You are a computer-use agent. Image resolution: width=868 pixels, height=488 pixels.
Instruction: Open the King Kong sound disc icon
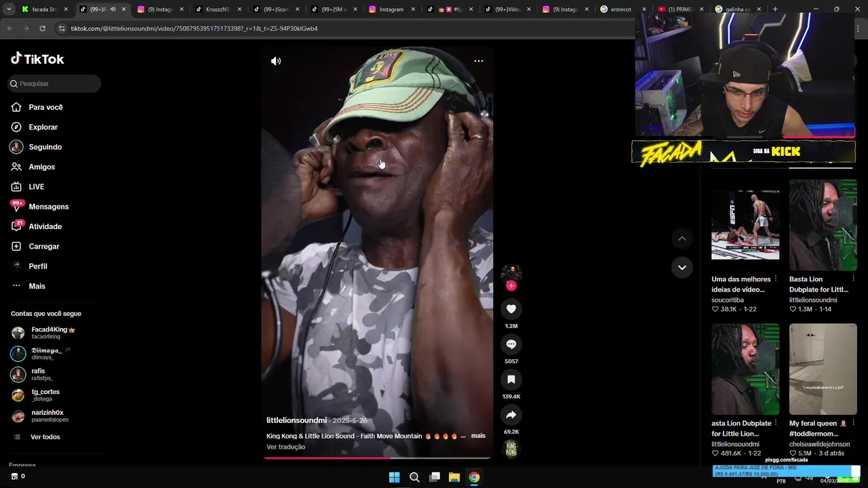point(511,449)
